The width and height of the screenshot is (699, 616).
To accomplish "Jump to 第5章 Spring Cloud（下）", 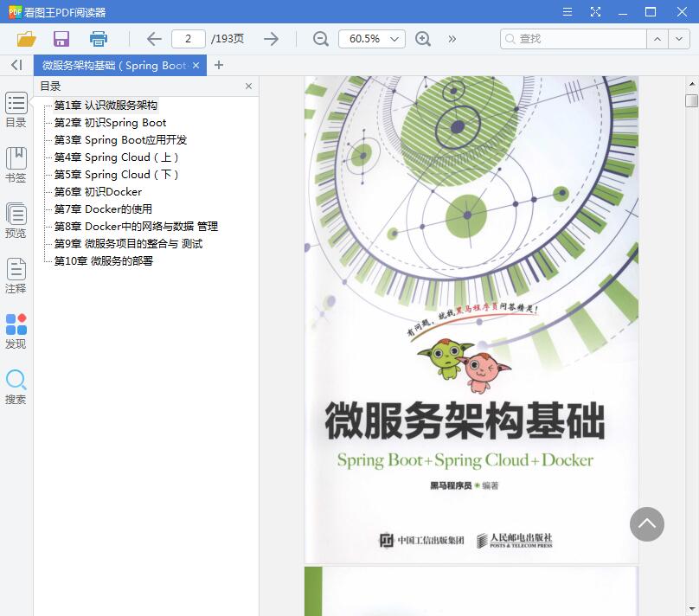I will pos(116,175).
